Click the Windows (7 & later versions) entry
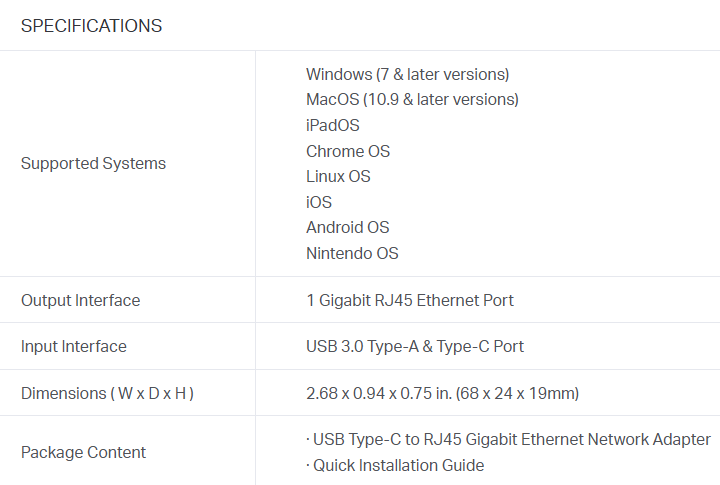The width and height of the screenshot is (720, 485). coord(407,74)
